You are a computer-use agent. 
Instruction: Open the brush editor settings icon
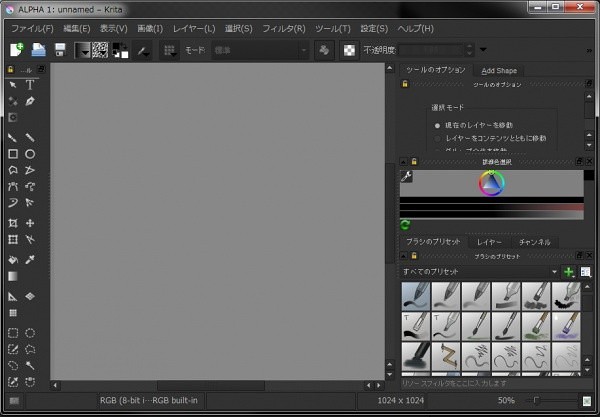tap(142, 50)
